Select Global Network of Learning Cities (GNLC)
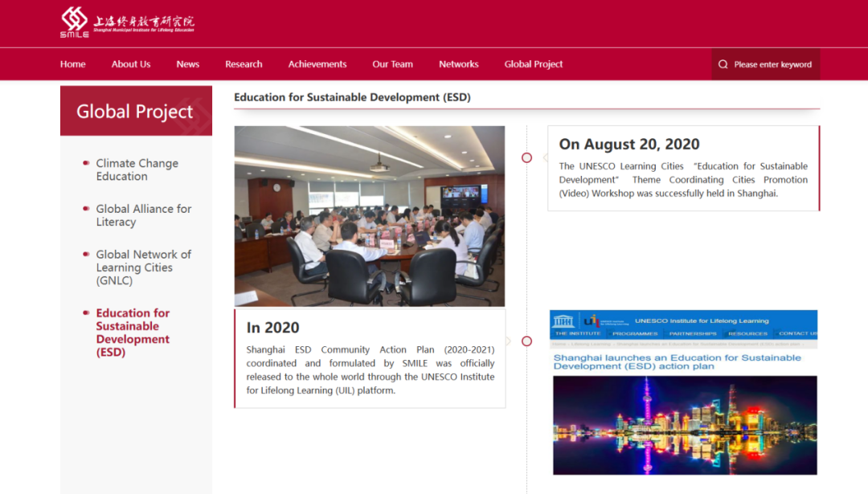The image size is (868, 494). [143, 267]
